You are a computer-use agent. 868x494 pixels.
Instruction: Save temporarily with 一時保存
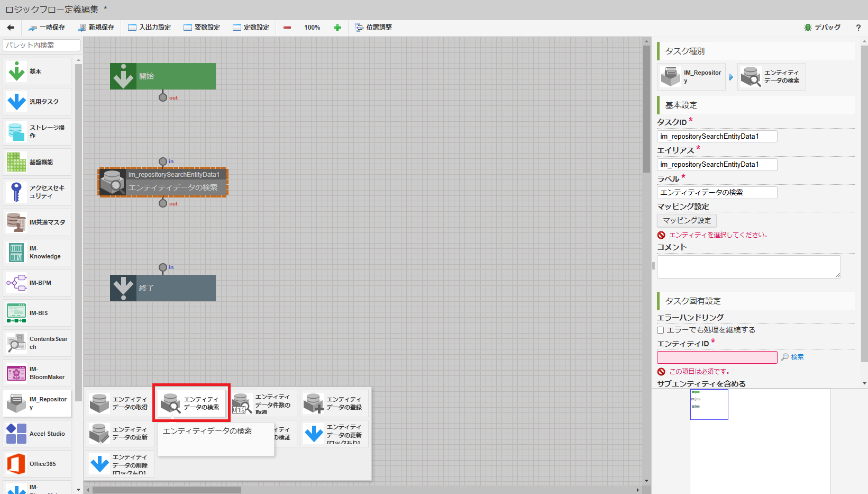click(47, 27)
